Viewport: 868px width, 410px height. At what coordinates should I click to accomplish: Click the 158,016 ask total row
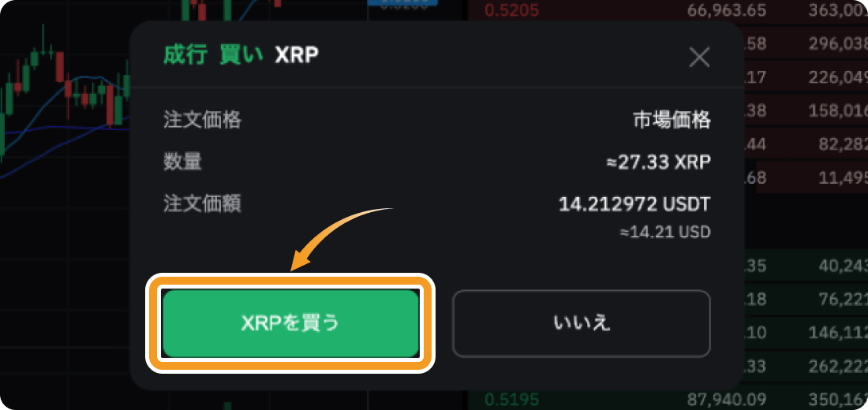tap(838, 110)
